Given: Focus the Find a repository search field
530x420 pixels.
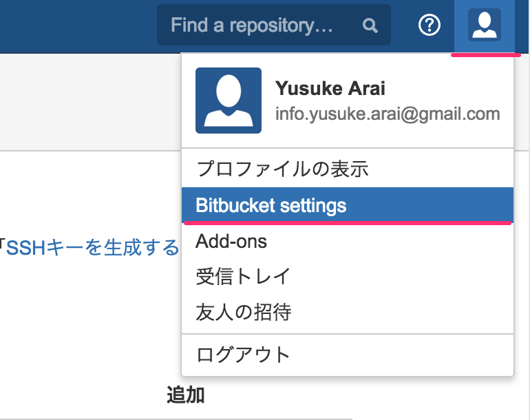Looking at the screenshot, I should click(x=274, y=25).
